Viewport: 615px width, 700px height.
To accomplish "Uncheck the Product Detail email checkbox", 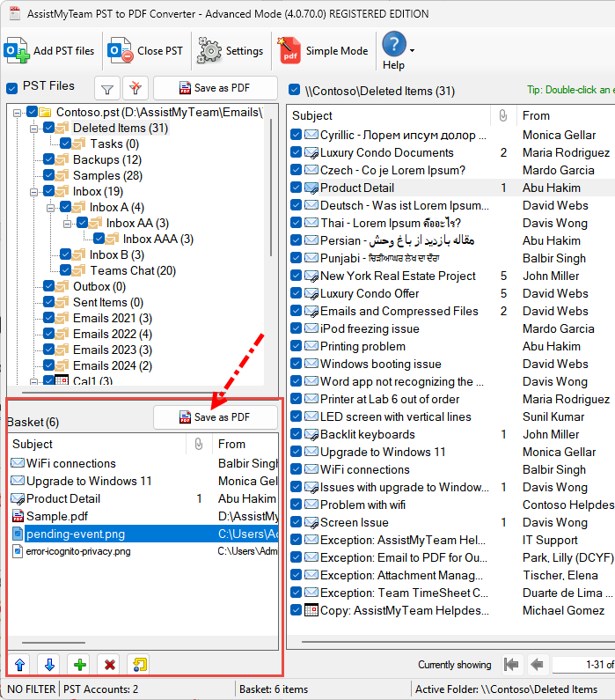I will click(297, 188).
